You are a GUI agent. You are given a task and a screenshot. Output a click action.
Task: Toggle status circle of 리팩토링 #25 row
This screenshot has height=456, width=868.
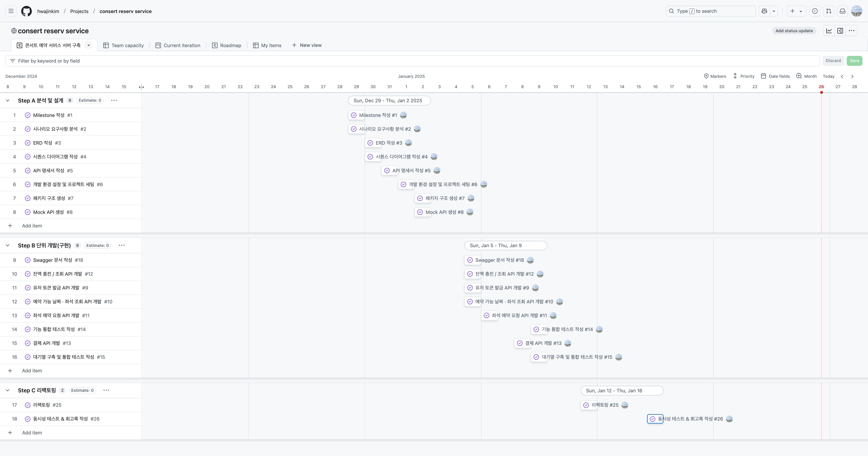pos(28,405)
